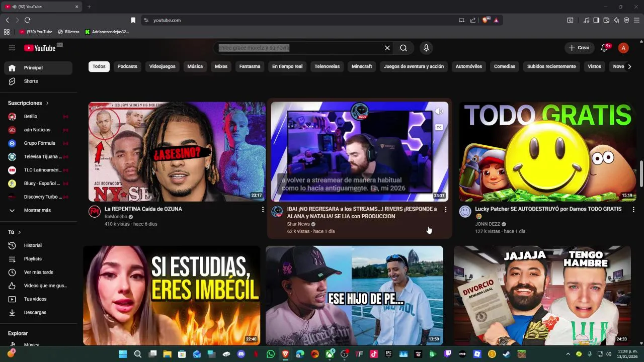
Task: Expand subscriptions with Mostrar más
Action: [x=38, y=210]
